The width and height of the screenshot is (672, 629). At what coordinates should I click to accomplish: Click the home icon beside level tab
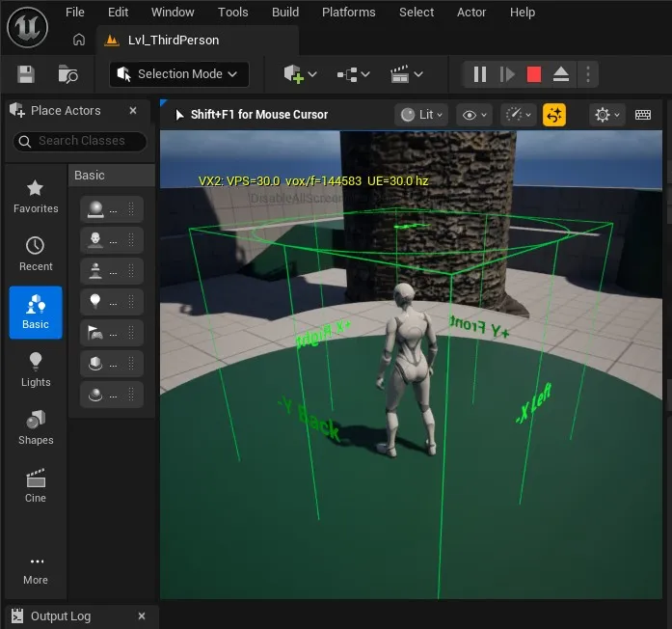pos(79,40)
